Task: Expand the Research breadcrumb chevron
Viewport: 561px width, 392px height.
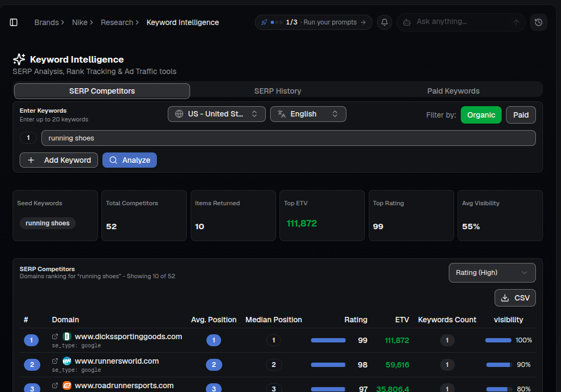Action: [x=137, y=22]
